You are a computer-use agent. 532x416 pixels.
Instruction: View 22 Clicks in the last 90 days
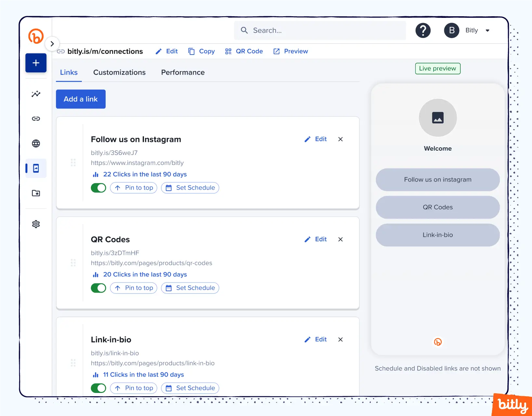[x=145, y=174]
